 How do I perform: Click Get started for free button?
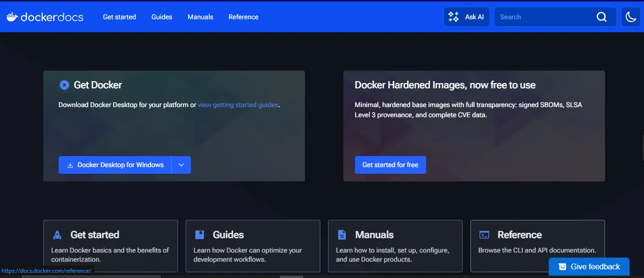click(390, 165)
